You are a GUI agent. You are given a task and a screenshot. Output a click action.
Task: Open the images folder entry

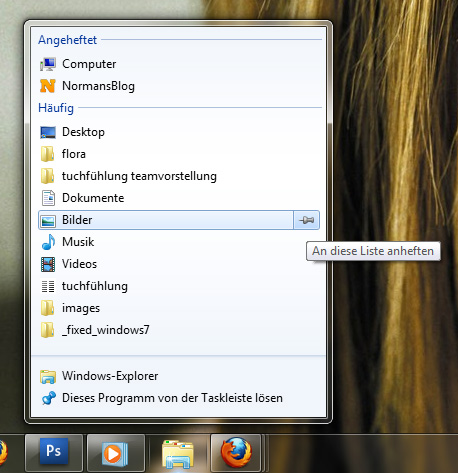pos(179,308)
